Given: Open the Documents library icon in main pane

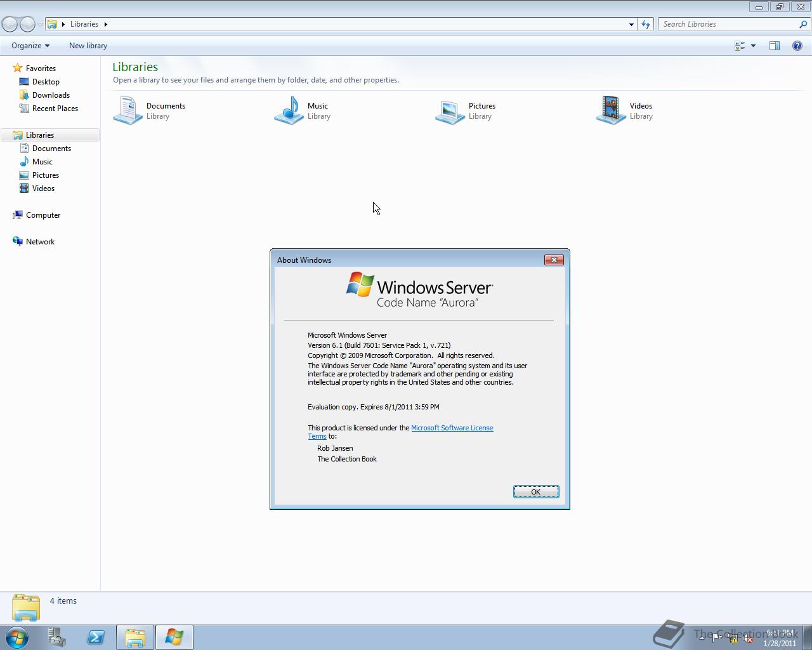Looking at the screenshot, I should 128,110.
